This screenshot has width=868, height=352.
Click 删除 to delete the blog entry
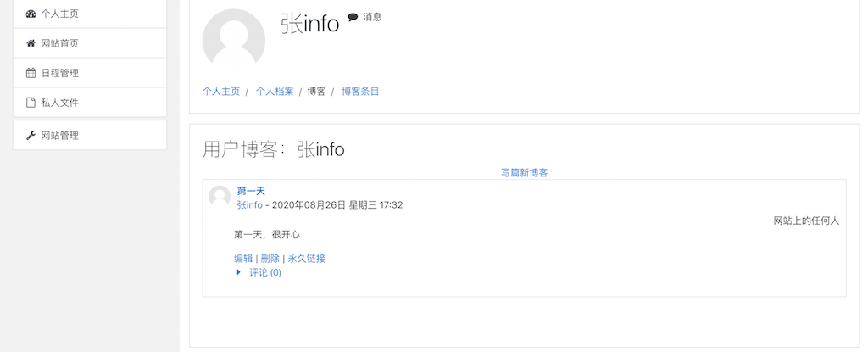[x=270, y=259]
